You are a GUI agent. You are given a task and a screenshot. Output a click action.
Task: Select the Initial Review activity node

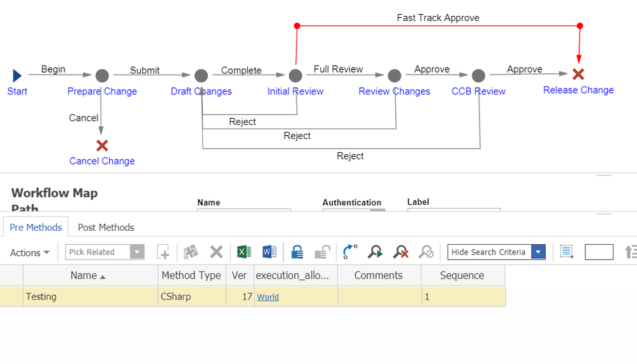[295, 76]
